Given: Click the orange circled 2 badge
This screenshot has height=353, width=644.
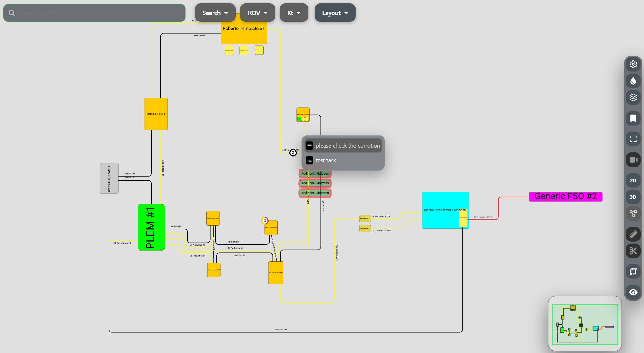Looking at the screenshot, I should click(x=265, y=221).
